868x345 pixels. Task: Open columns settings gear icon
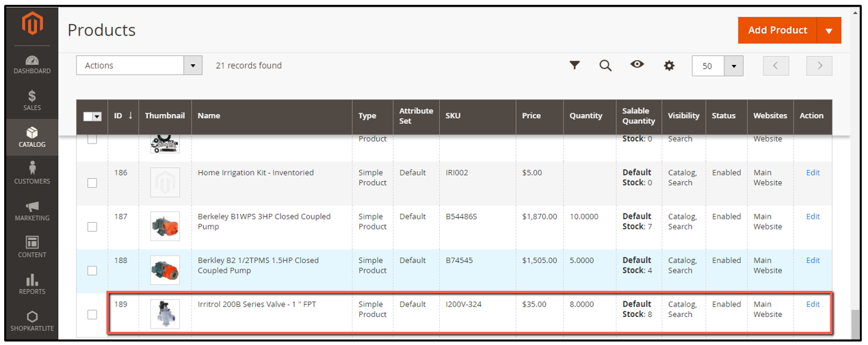[x=669, y=66]
